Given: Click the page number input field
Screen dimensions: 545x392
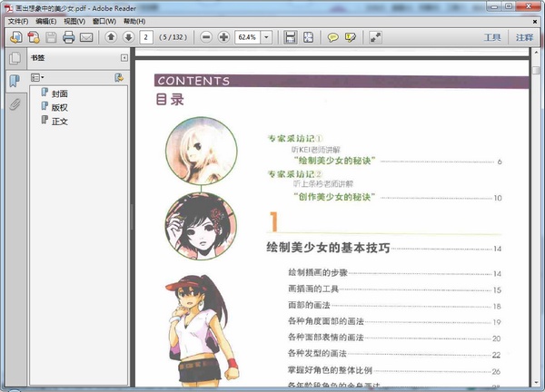Looking at the screenshot, I should [x=146, y=37].
